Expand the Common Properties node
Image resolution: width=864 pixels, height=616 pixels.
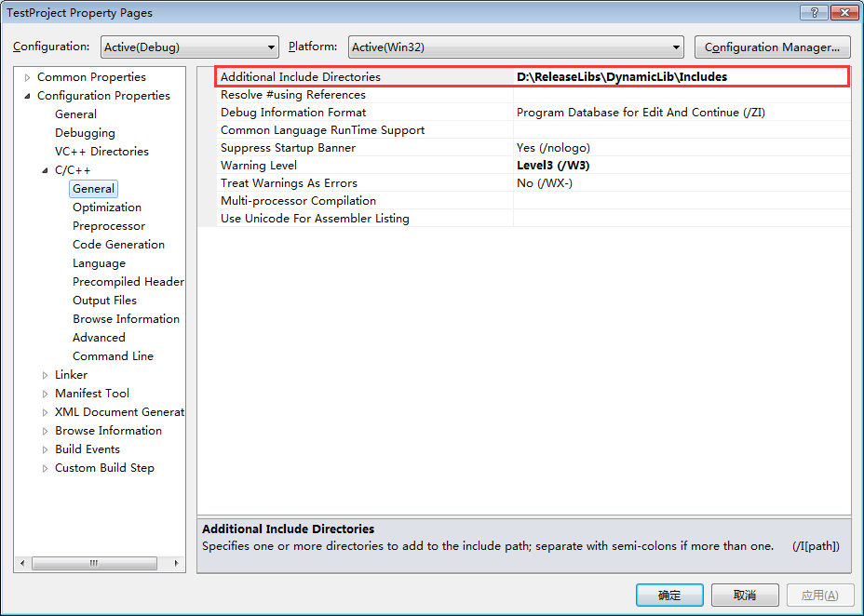(27, 77)
